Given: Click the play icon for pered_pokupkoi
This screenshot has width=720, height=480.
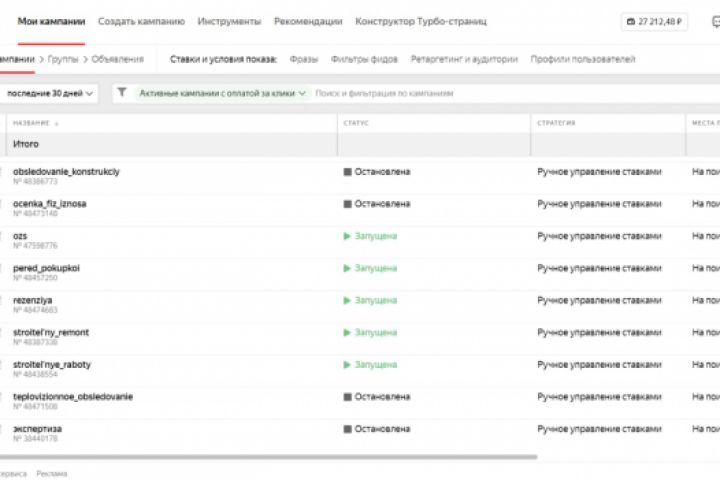Looking at the screenshot, I should [x=347, y=268].
